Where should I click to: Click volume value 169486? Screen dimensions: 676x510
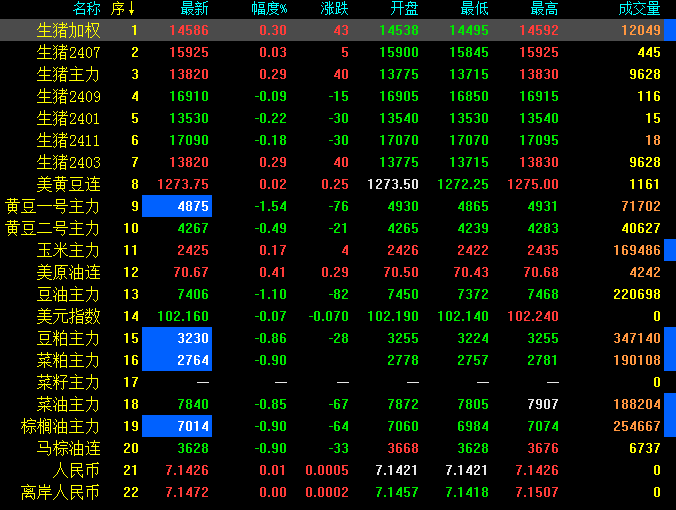point(637,250)
